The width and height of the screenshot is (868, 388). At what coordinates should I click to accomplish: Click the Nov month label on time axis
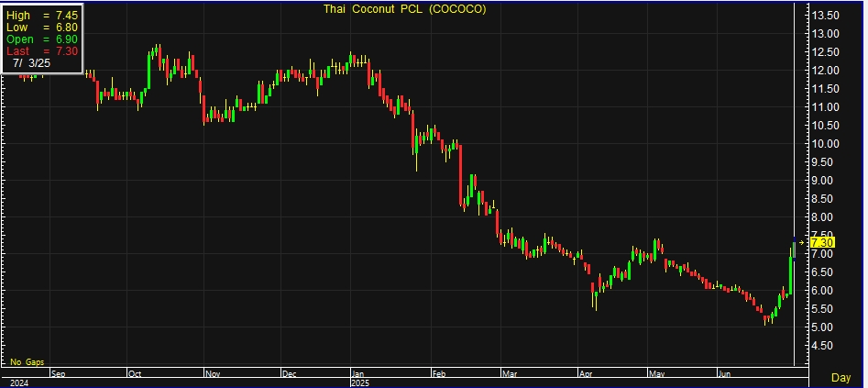(x=213, y=373)
